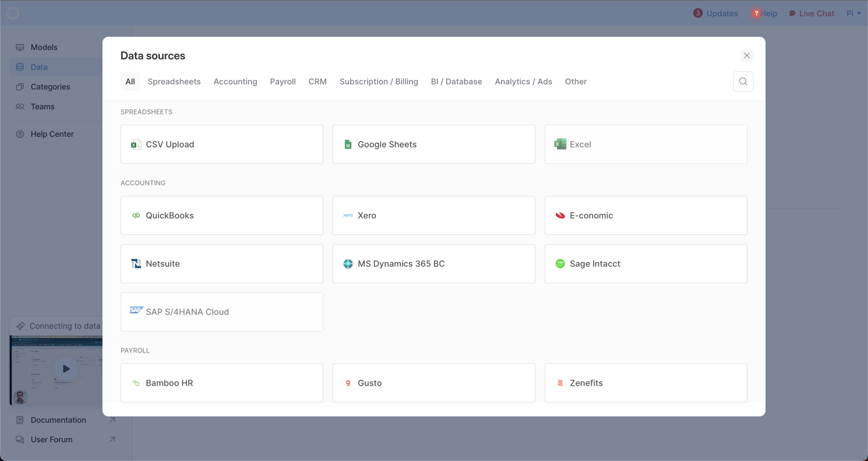Click the SAP logo icon

point(137,310)
